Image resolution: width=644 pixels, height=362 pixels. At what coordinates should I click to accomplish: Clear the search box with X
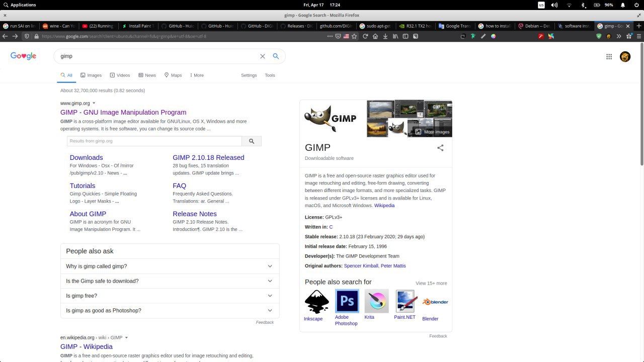pos(262,56)
